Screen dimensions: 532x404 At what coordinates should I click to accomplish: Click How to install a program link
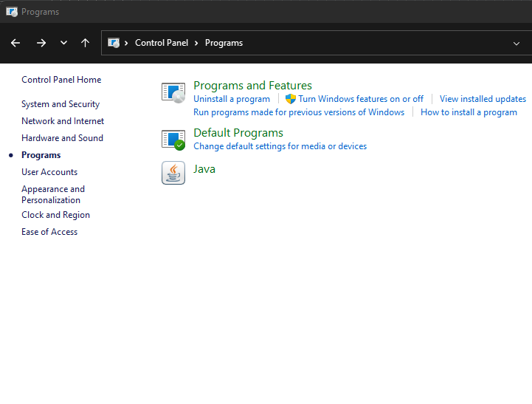click(469, 112)
